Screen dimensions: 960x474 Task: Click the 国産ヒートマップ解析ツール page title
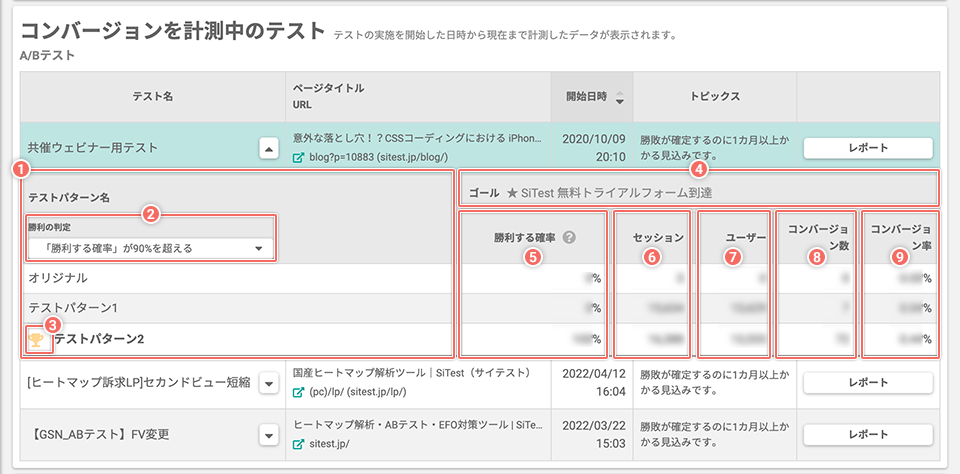(x=411, y=372)
